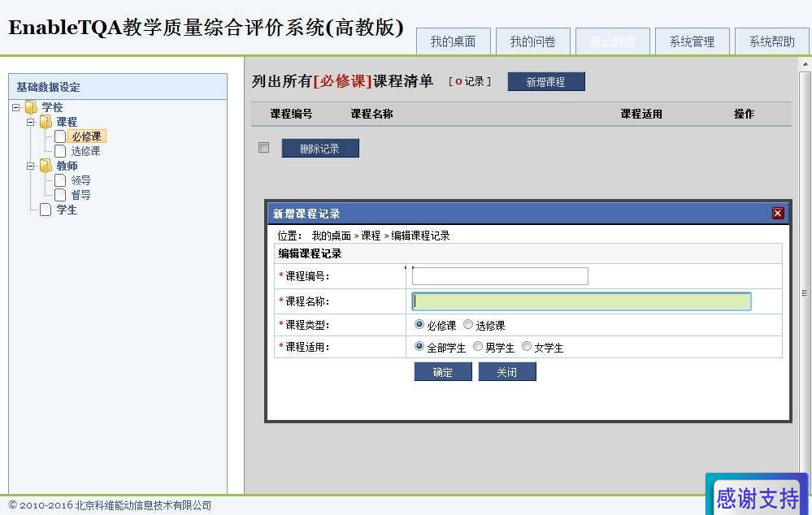Click the vertical scrollbar thumb grip
Image resolution: width=812 pixels, height=515 pixels.
point(805,293)
